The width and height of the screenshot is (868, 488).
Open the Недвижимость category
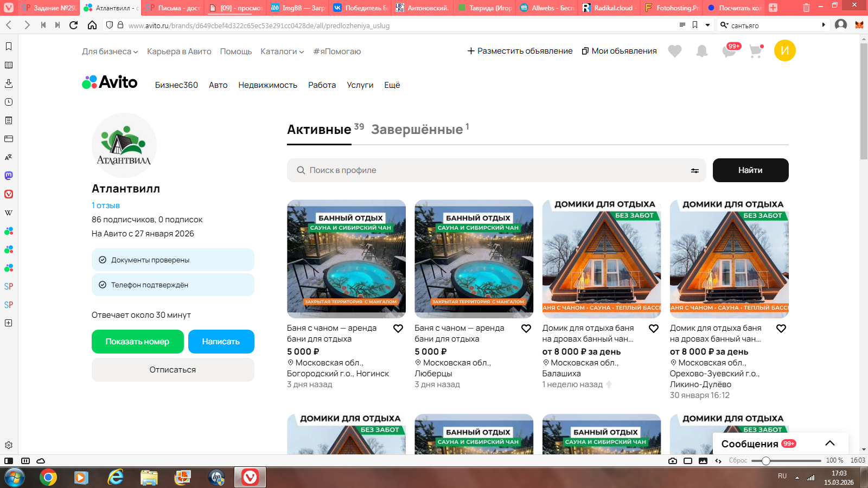(268, 85)
